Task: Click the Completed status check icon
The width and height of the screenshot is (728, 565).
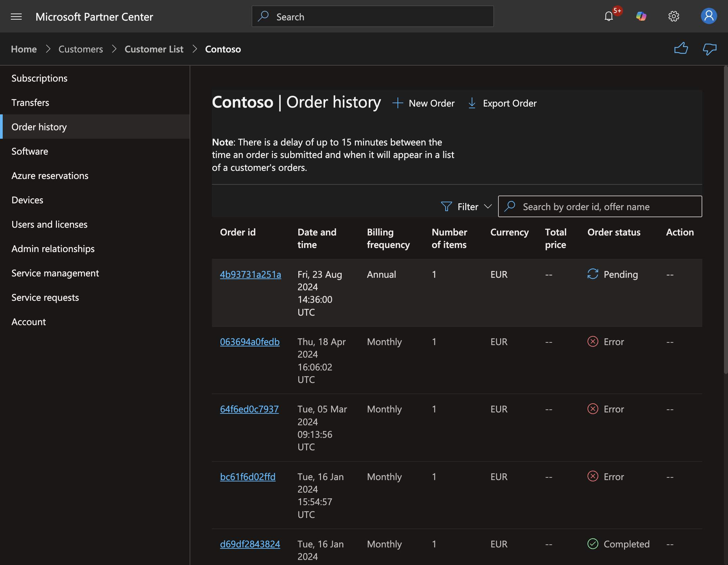Action: pos(593,544)
